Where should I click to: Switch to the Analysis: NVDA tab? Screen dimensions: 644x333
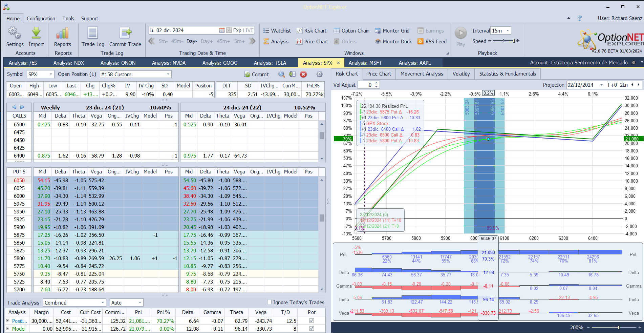169,63
